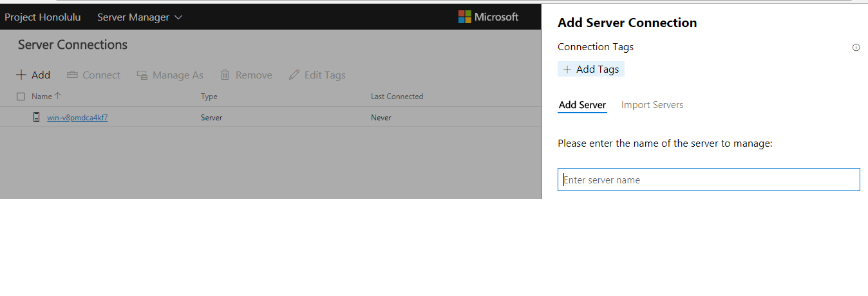The width and height of the screenshot is (868, 296).
Task: Click the 'Server' type cell
Action: click(212, 118)
